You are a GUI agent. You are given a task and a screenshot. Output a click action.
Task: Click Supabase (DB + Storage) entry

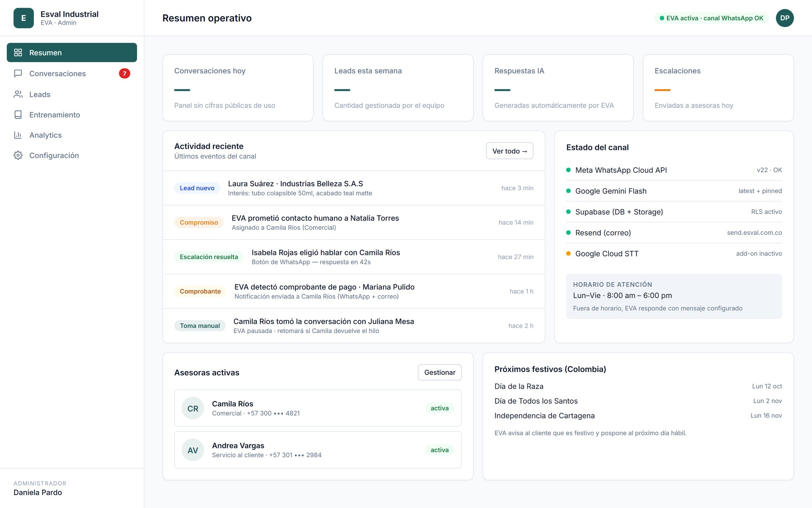pos(674,212)
